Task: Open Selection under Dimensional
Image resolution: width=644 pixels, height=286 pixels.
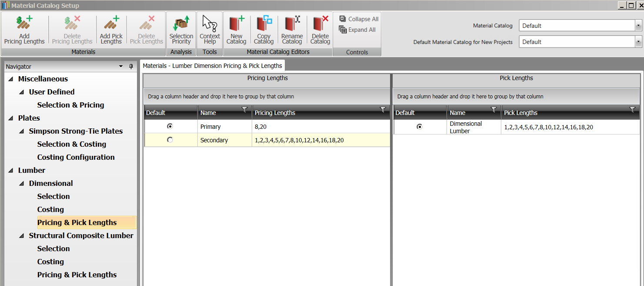Action: point(53,196)
